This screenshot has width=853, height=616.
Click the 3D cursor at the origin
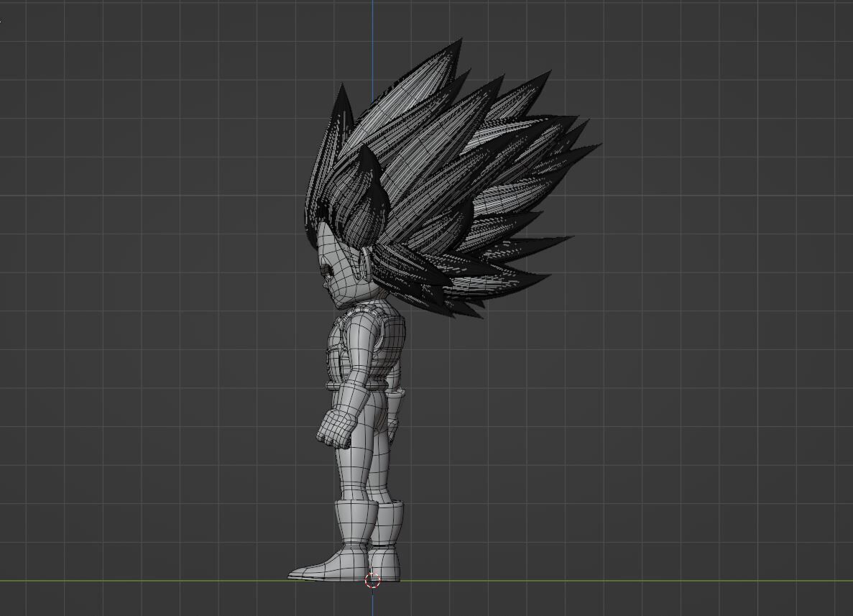[x=373, y=580]
